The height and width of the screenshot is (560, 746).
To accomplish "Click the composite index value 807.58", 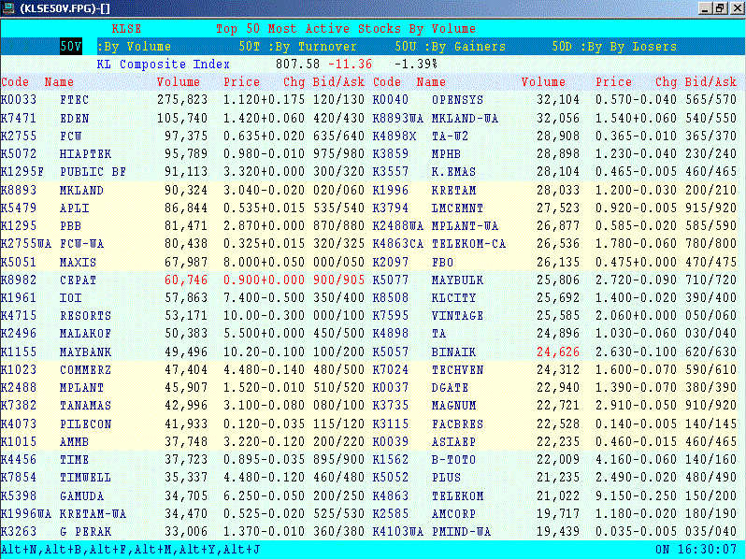I will 297,65.
